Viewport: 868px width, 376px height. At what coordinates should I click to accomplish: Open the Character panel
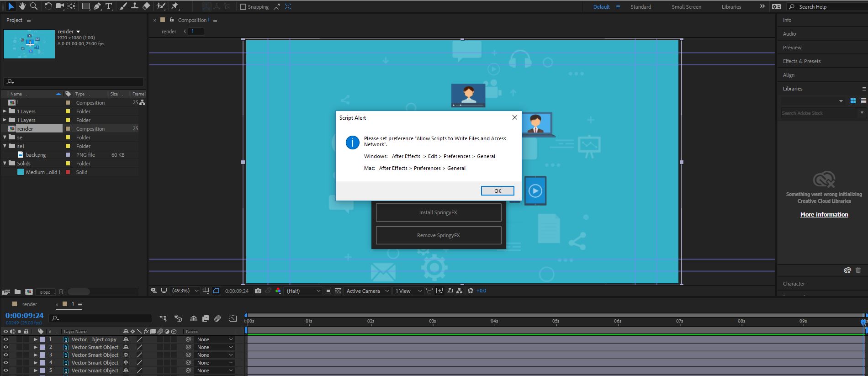tap(794, 284)
